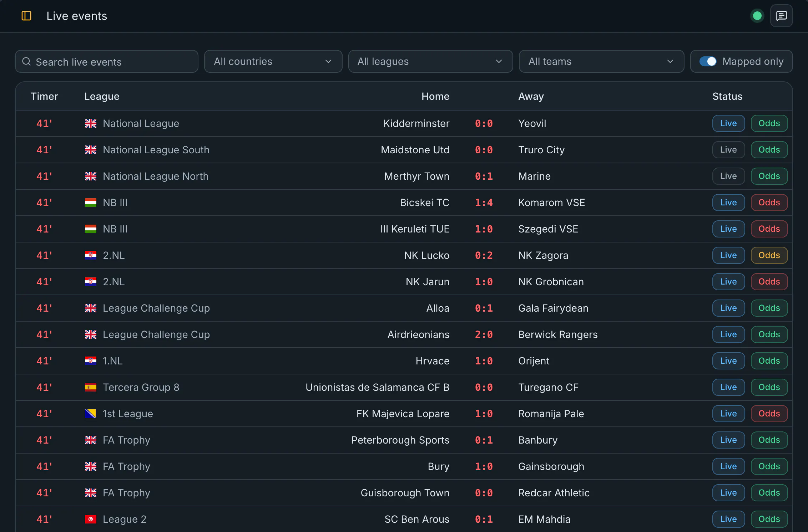Click the search magnifier icon
The image size is (808, 532).
pos(26,62)
